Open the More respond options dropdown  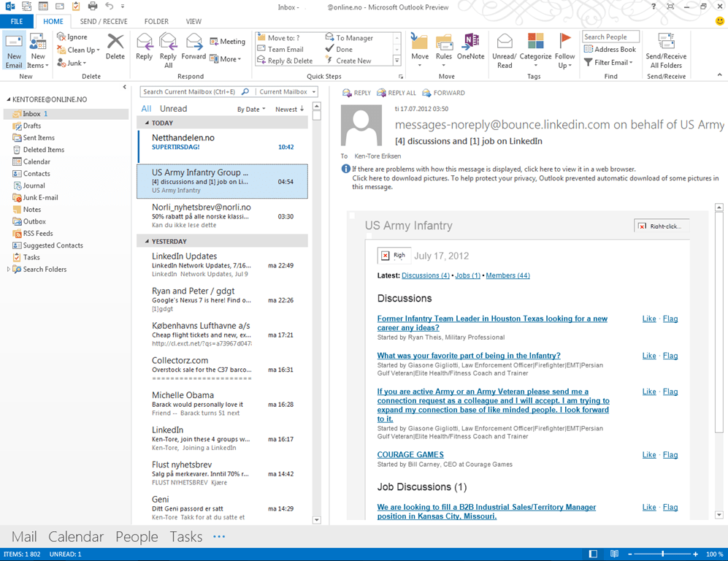[226, 59]
